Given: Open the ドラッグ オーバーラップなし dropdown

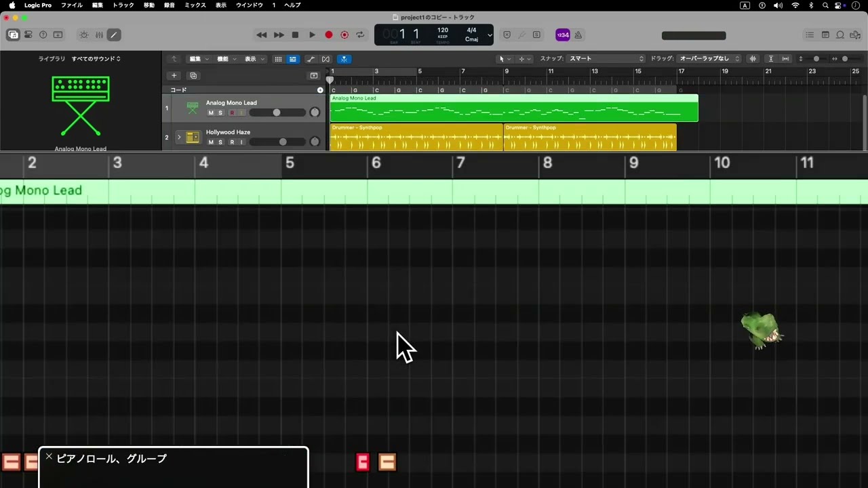Looking at the screenshot, I should 709,59.
